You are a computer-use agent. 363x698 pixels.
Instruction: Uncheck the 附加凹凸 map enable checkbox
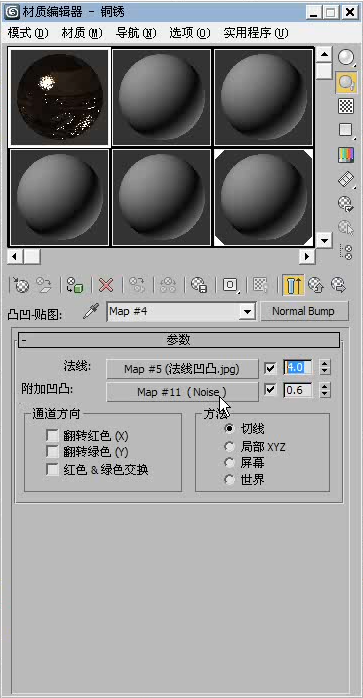(270, 390)
